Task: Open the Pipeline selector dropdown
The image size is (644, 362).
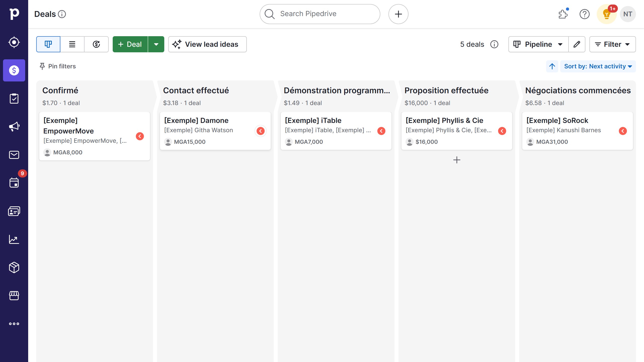Action: pos(538,44)
